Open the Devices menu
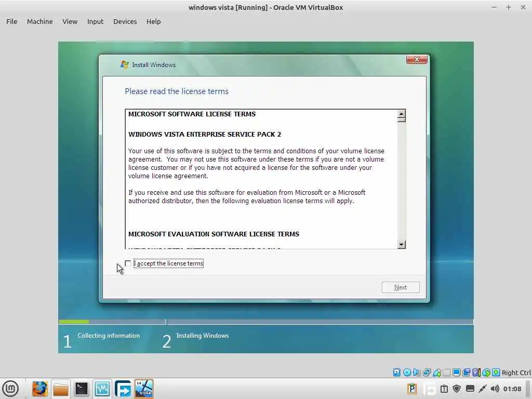The image size is (532, 399). tap(125, 21)
